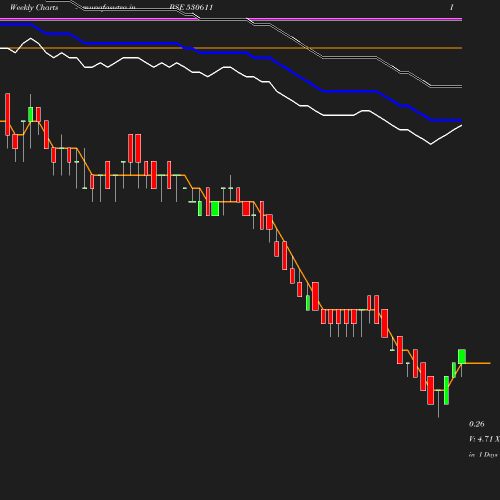The image size is (500, 500).
Task: Click the munafasutra.in watermark text
Action: (x=109, y=7)
